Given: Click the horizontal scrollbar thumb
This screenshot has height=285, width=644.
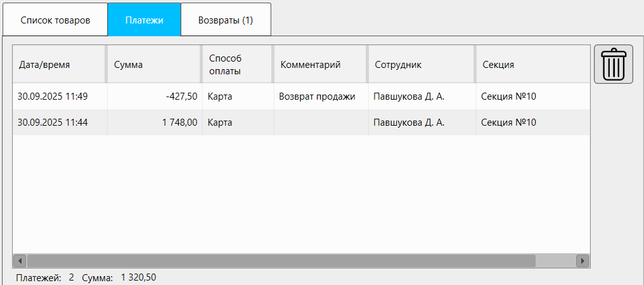Looking at the screenshot, I should pos(281,261).
